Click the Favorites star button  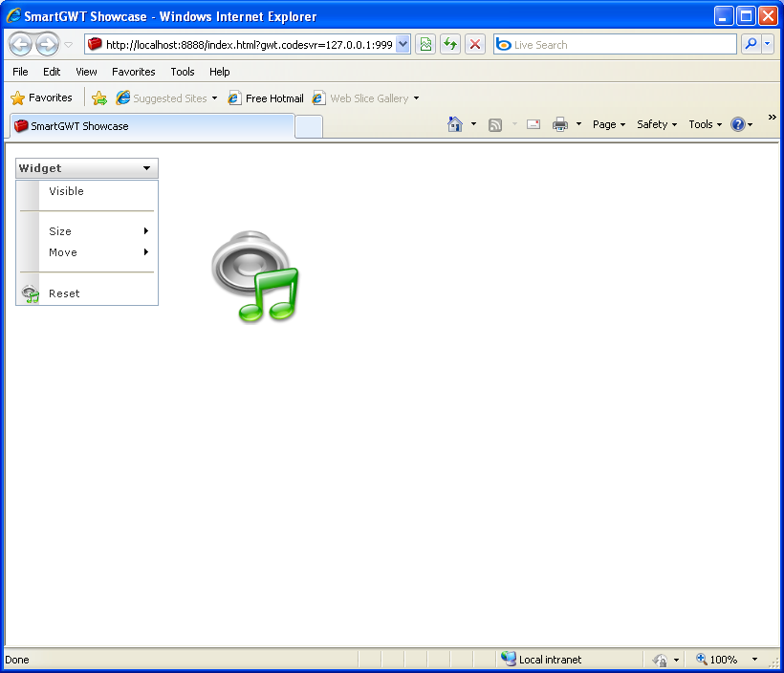(41, 98)
